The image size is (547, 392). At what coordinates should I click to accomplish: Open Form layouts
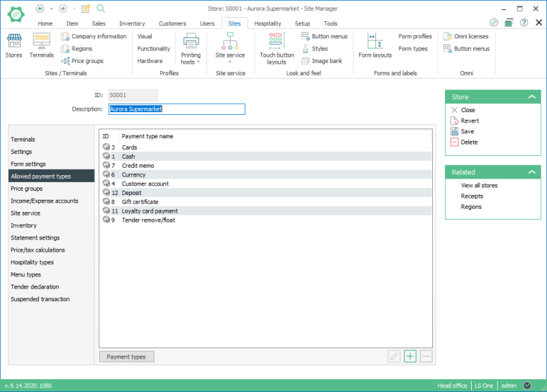point(375,45)
